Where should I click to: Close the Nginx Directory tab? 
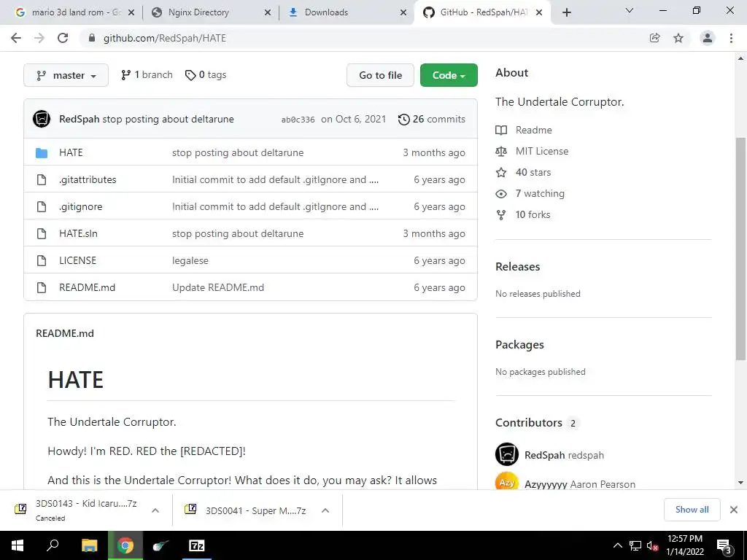click(268, 13)
